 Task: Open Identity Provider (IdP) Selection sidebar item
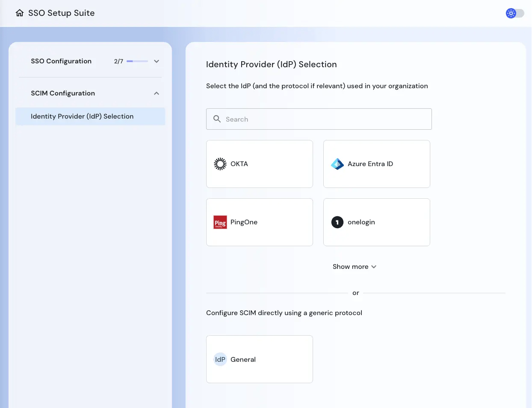pos(90,116)
